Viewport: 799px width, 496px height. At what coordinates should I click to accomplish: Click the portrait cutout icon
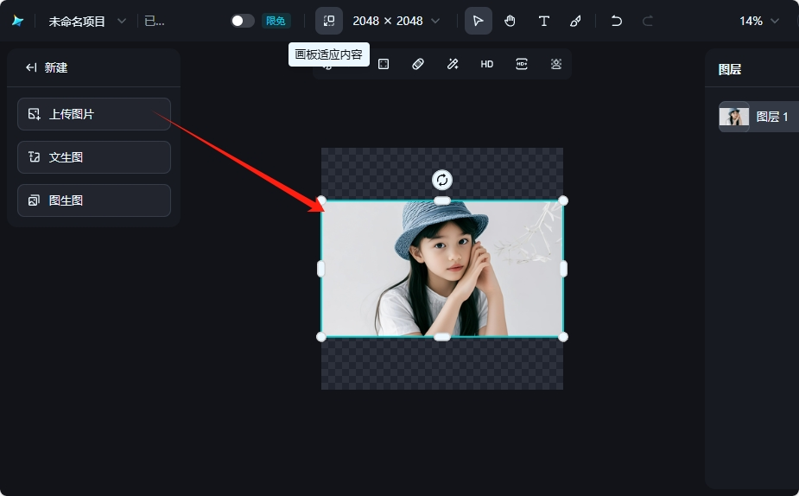pyautogui.click(x=556, y=64)
